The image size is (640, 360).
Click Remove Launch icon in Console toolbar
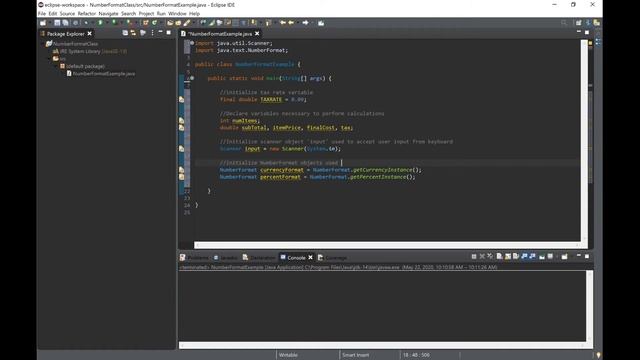pyautogui.click(x=482, y=256)
